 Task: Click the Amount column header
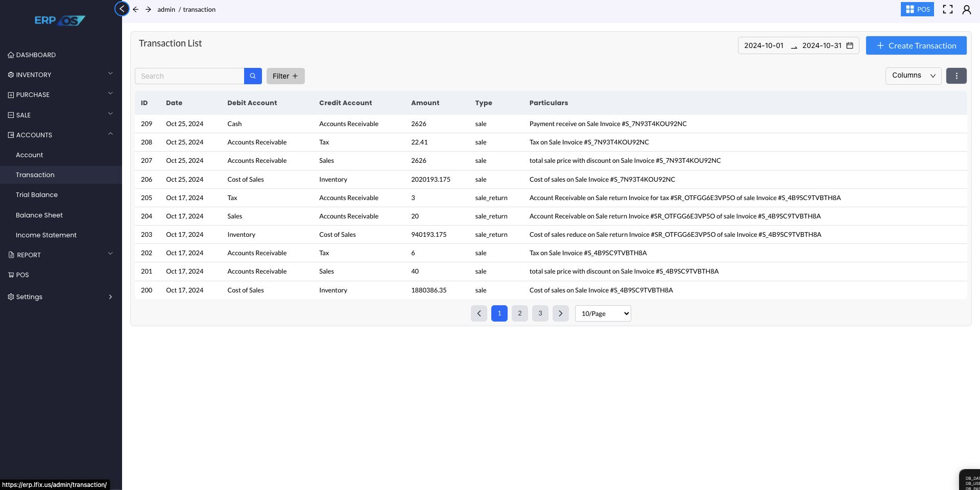(425, 103)
